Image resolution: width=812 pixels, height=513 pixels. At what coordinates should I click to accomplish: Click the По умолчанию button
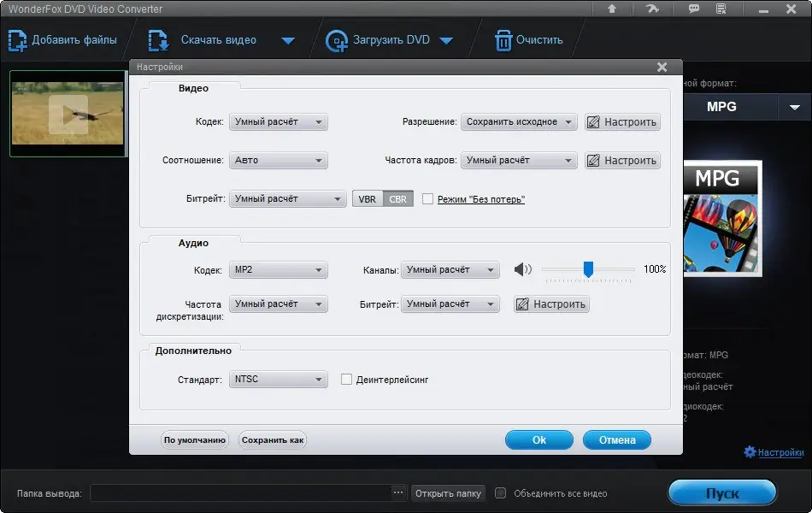click(x=195, y=440)
